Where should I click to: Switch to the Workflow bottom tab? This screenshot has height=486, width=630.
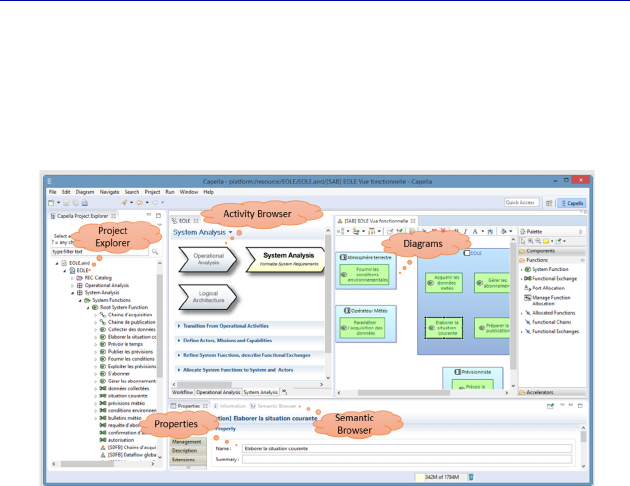tap(182, 392)
